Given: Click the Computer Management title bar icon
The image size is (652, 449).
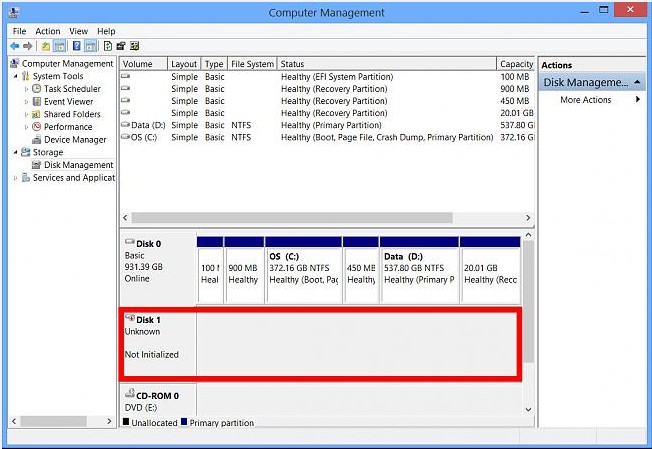Looking at the screenshot, I should coord(14,12).
